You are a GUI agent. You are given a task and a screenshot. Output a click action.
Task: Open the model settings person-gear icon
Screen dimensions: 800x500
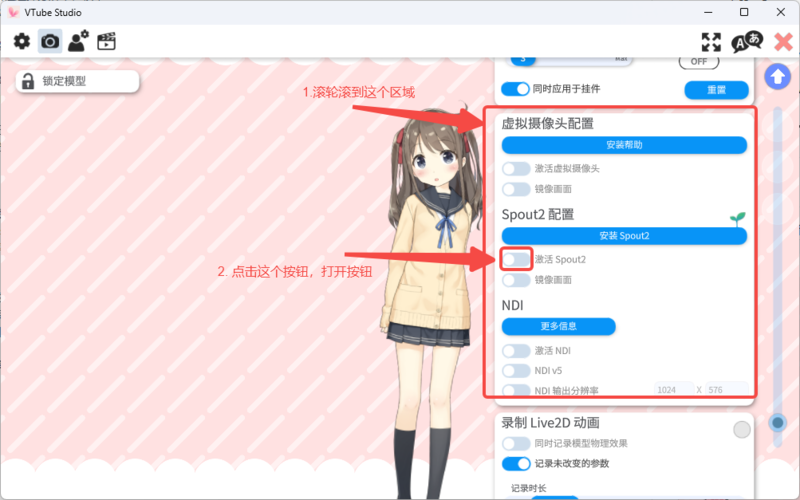(78, 41)
